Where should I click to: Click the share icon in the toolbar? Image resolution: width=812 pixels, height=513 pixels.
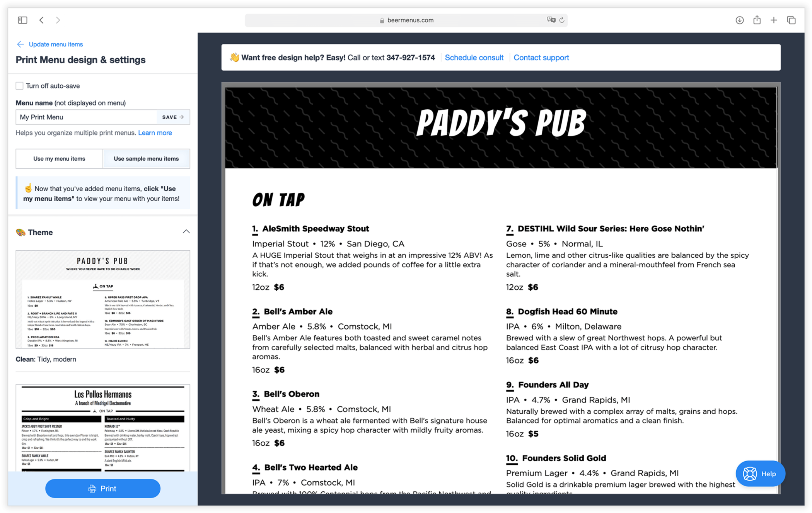(757, 20)
